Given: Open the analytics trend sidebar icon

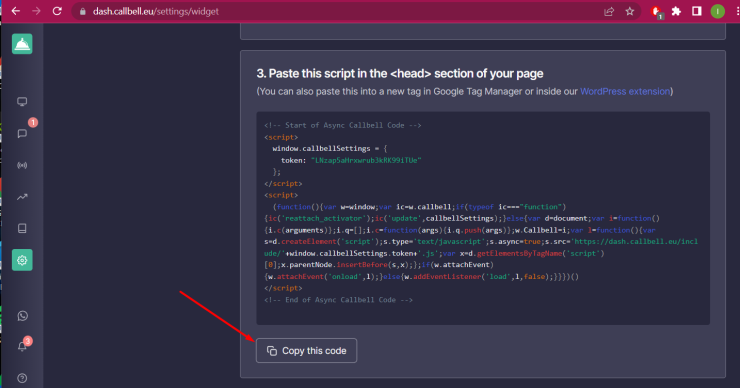Looking at the screenshot, I should click(22, 197).
